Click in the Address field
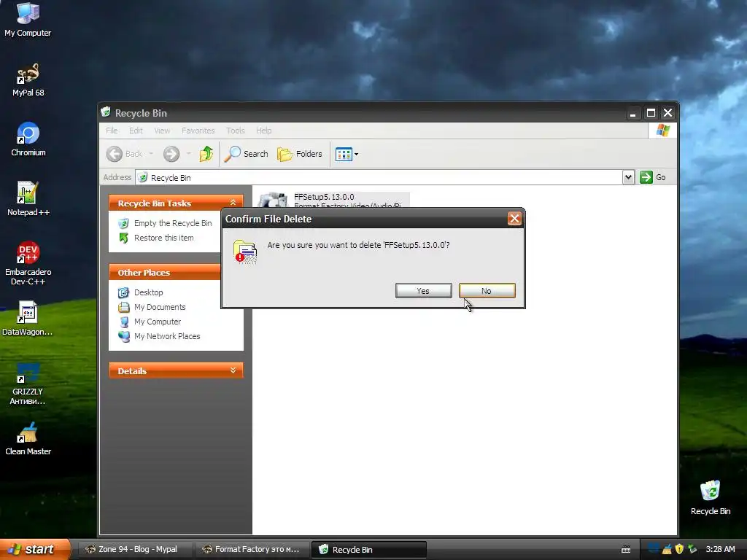747x560 pixels. pyautogui.click(x=379, y=178)
